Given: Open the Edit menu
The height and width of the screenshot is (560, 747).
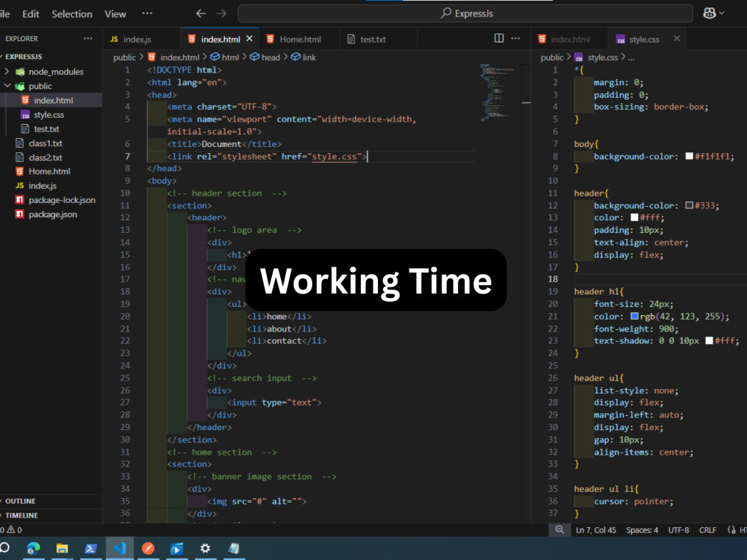Looking at the screenshot, I should coord(31,13).
